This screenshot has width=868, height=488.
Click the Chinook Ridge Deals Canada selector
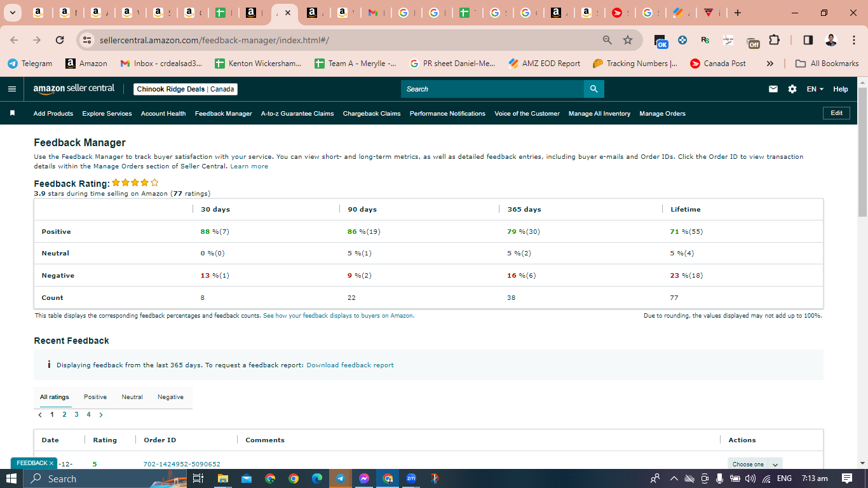[x=186, y=89]
